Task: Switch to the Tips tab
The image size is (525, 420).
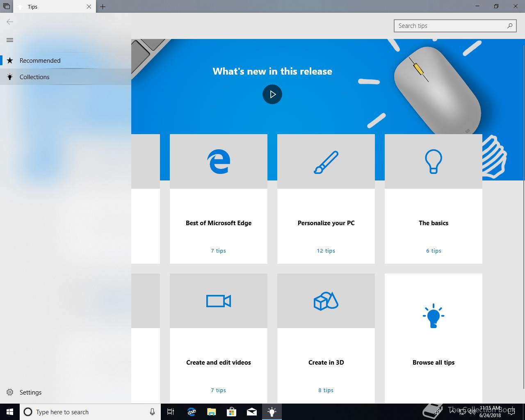Action: [55, 7]
